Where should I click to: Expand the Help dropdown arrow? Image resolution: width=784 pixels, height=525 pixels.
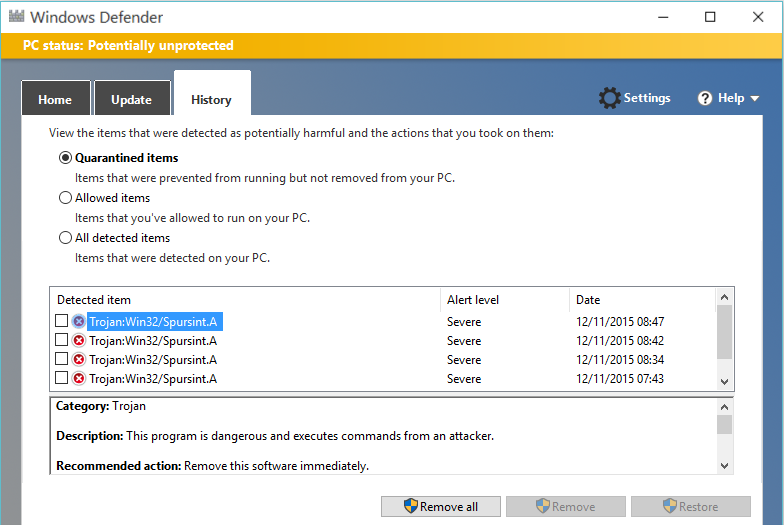point(754,98)
